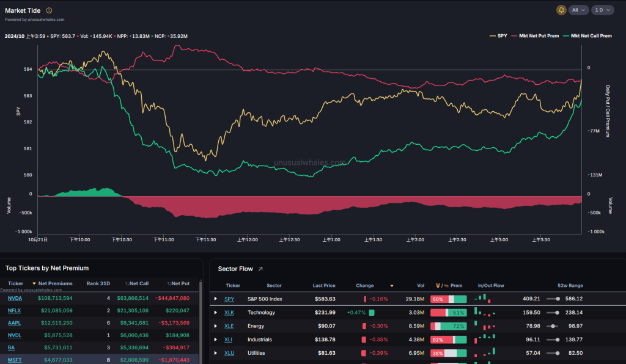626x364 pixels.
Task: Open the Market Tide info icon
Action: pos(49,10)
